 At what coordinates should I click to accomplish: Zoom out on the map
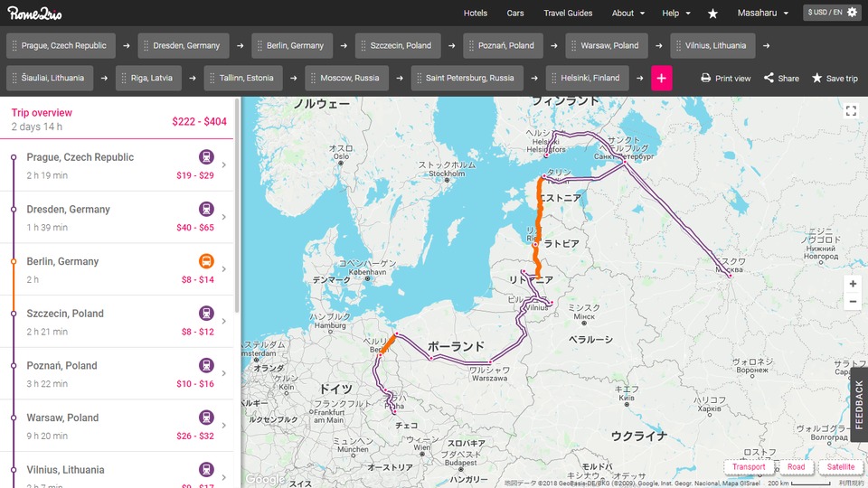tap(853, 302)
